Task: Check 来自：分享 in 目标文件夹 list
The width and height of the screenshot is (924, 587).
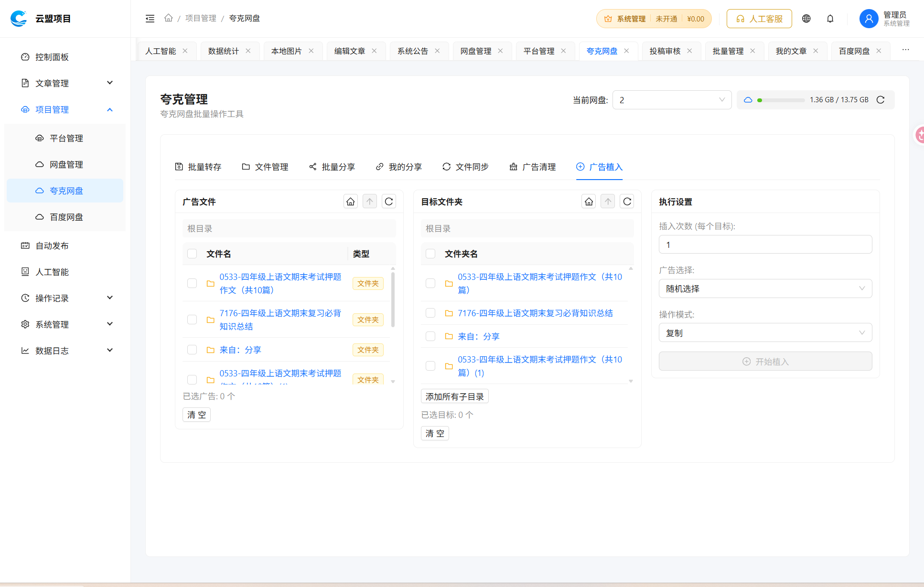Action: (x=430, y=336)
